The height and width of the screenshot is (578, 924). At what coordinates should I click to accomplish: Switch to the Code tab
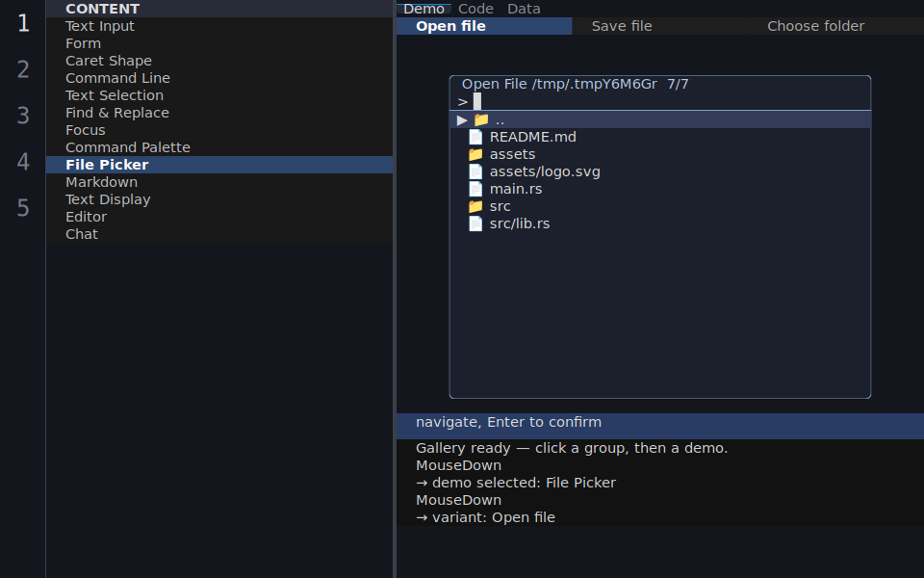pyautogui.click(x=475, y=9)
